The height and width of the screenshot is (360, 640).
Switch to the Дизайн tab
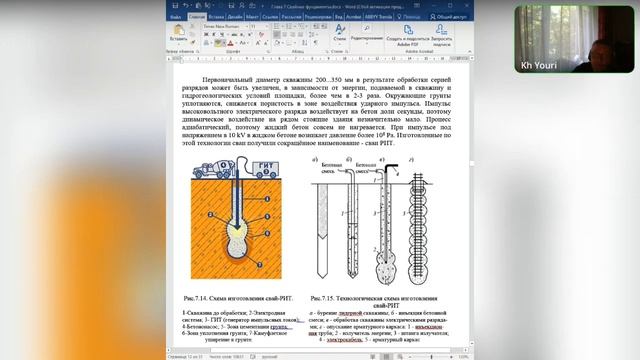click(x=235, y=17)
